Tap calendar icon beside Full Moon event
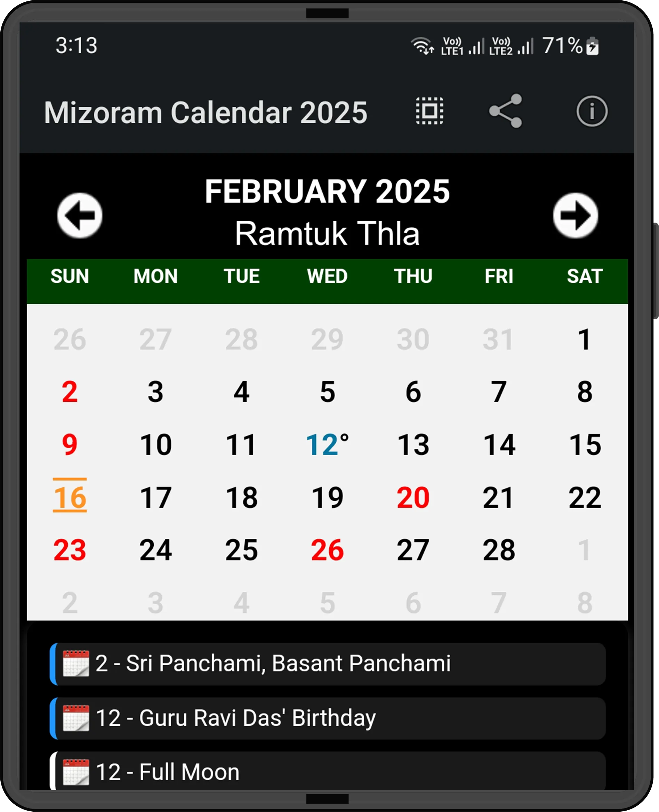Image resolution: width=659 pixels, height=812 pixels. [76, 772]
